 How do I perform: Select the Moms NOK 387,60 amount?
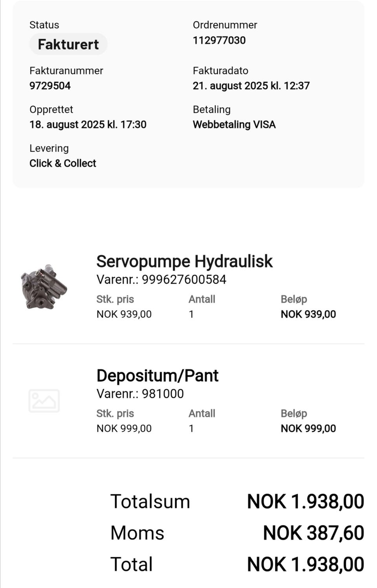[313, 533]
